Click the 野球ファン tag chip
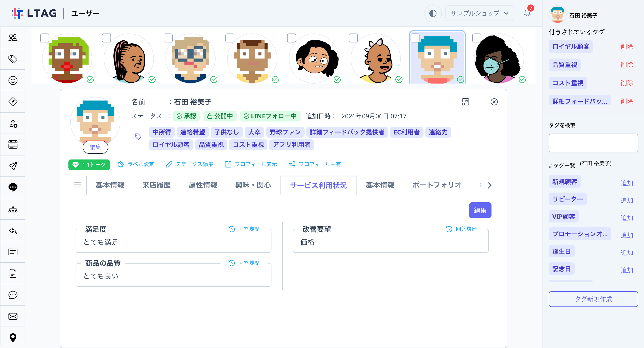644x348 pixels. click(285, 132)
